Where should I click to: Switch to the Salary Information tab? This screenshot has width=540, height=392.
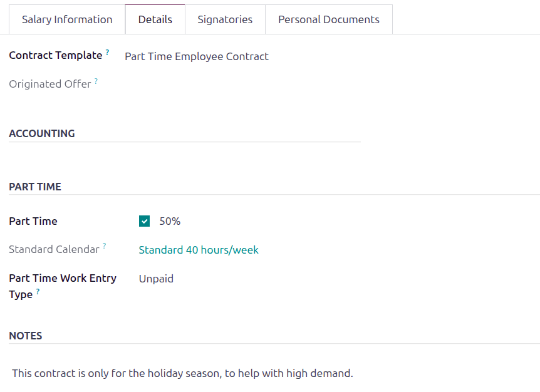66,19
